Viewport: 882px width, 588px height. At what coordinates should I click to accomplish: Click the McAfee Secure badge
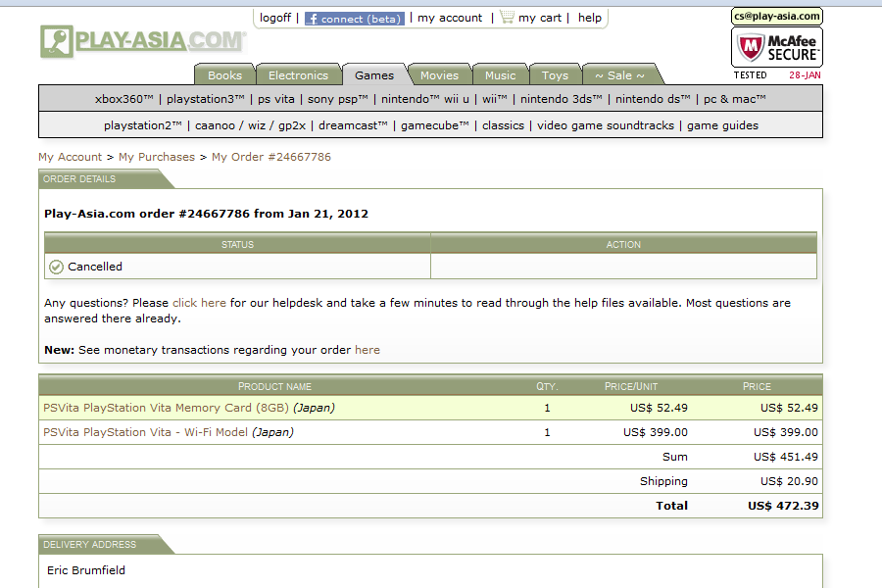(x=777, y=47)
